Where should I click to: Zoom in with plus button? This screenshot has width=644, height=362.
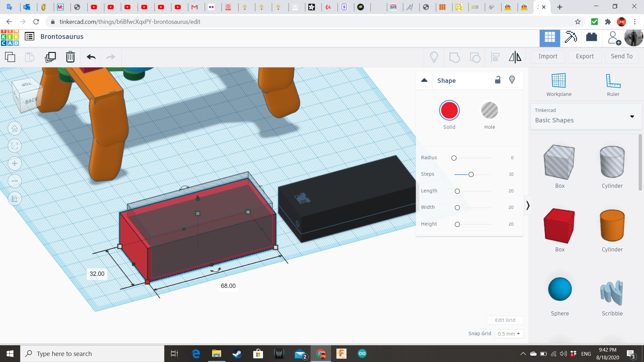15,164
